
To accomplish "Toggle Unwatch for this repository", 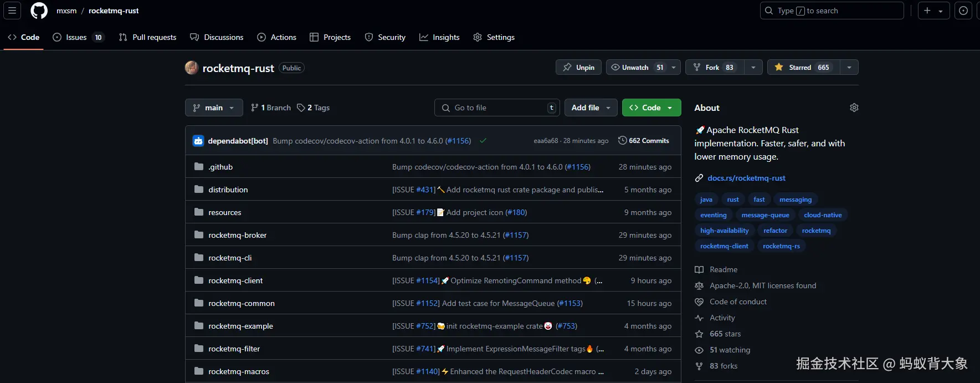I will coord(636,67).
